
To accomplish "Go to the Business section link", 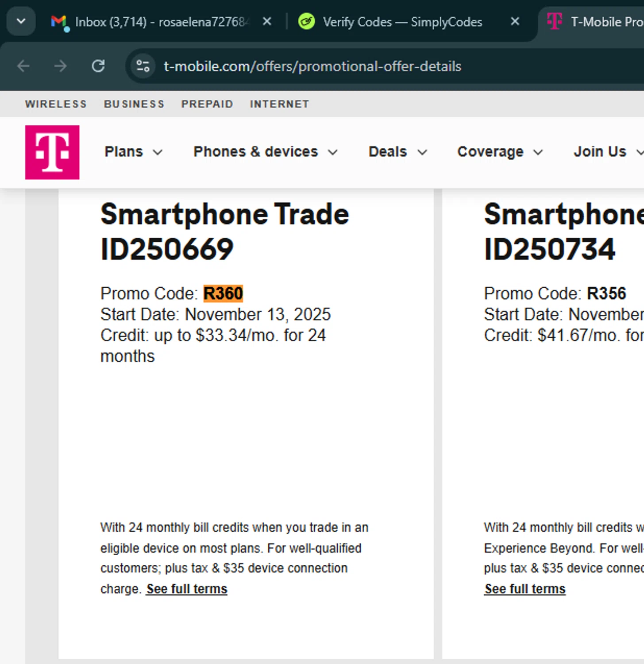I will pos(134,104).
